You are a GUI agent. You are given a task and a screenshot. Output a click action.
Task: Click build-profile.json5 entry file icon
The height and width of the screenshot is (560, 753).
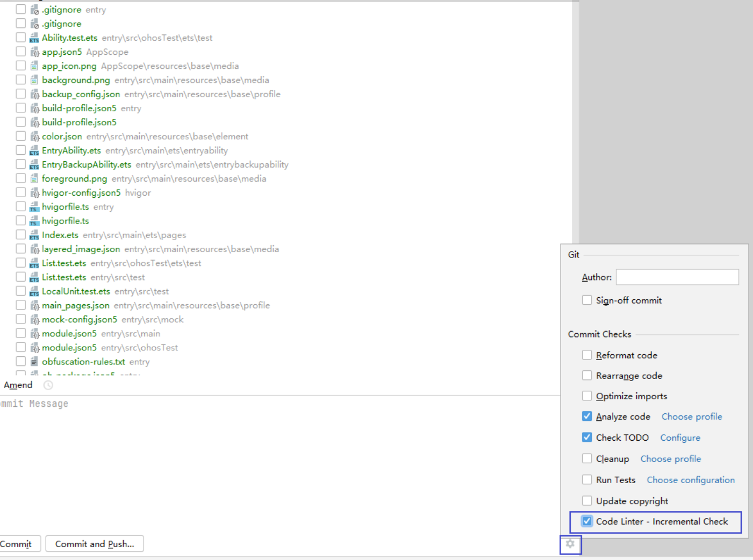click(34, 108)
